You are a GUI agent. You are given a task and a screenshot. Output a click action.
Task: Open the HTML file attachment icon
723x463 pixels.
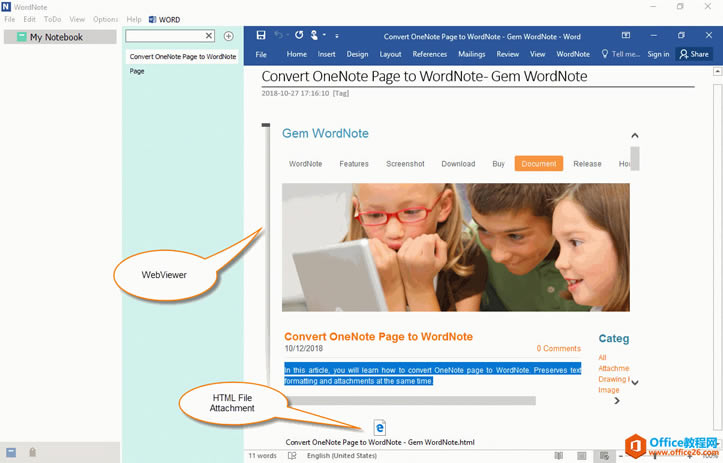(x=379, y=427)
